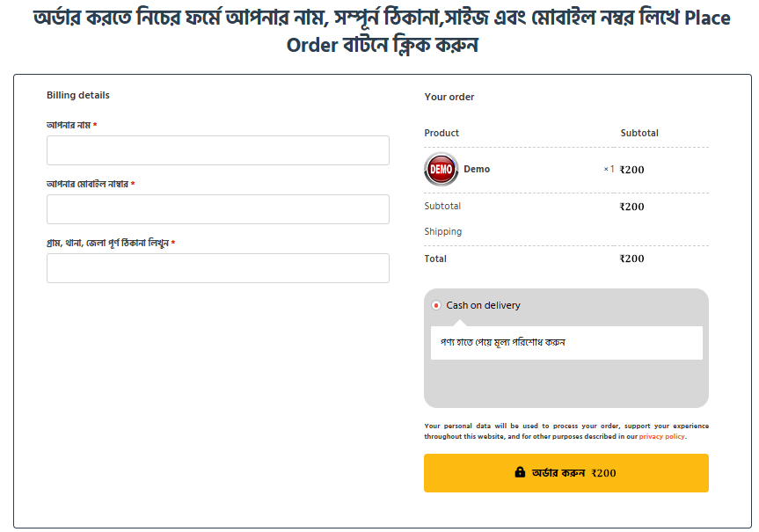This screenshot has width=759, height=532.
Task: Click the full address input field
Action: coord(217,268)
